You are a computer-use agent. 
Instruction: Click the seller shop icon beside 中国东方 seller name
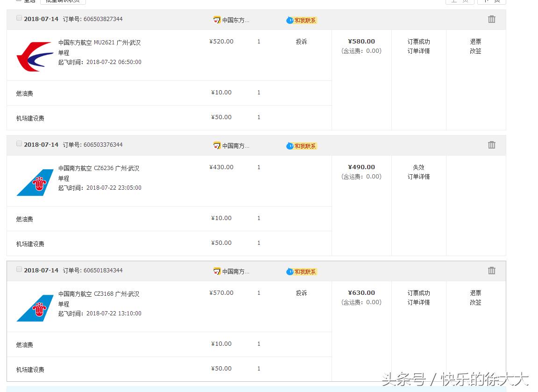216,20
